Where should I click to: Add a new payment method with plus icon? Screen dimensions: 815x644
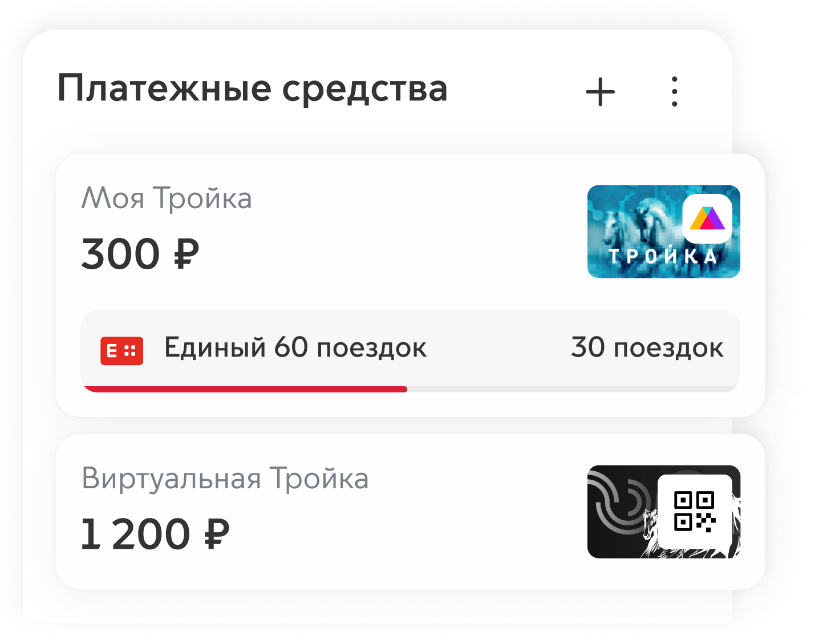tap(600, 92)
